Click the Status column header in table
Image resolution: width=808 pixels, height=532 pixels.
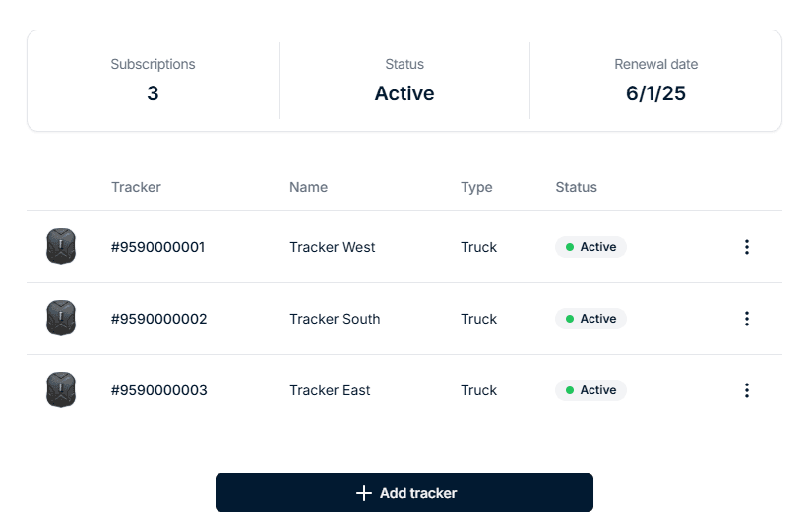tap(576, 187)
